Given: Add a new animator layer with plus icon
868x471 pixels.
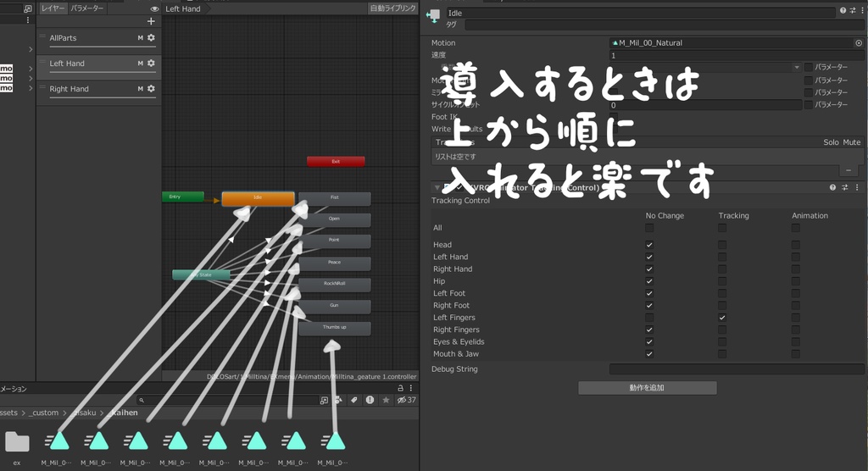Looking at the screenshot, I should [x=151, y=21].
